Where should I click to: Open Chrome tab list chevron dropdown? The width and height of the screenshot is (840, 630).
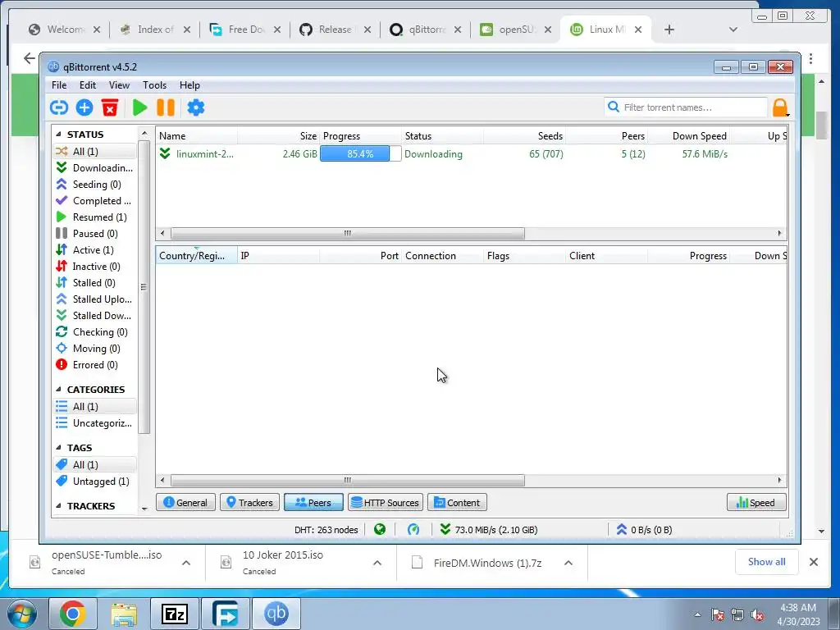click(x=733, y=30)
